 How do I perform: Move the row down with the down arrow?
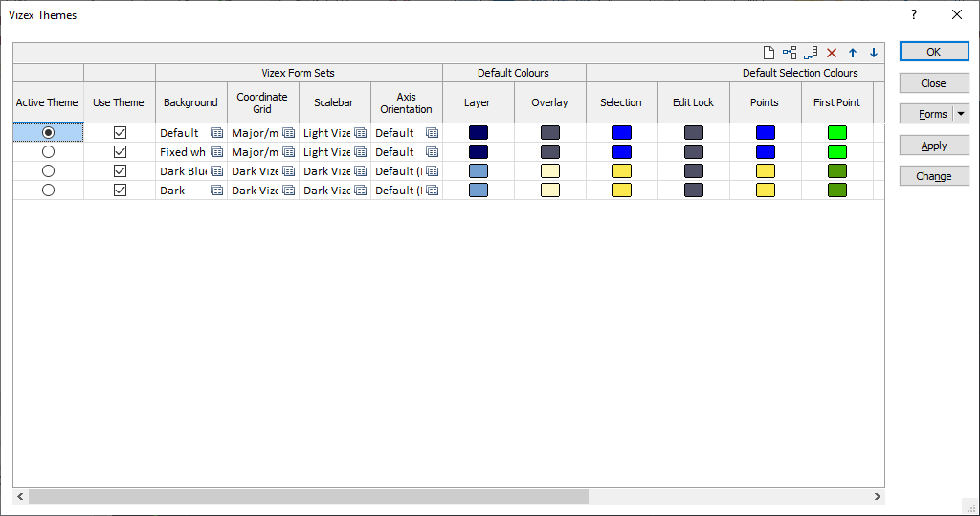(874, 54)
